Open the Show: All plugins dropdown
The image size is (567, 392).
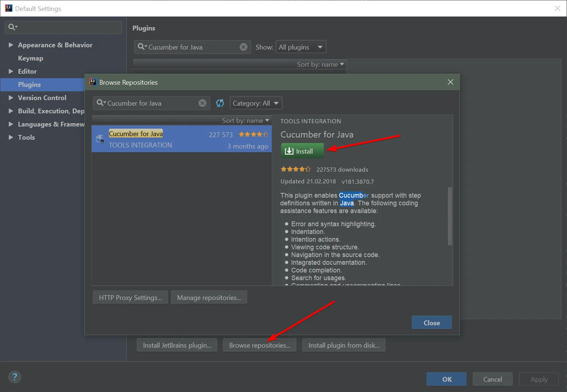[x=301, y=47]
